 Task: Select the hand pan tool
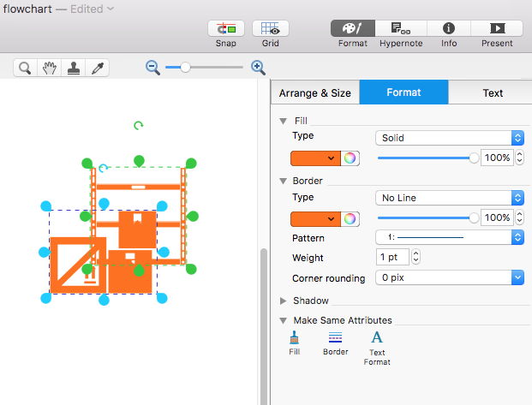51,68
